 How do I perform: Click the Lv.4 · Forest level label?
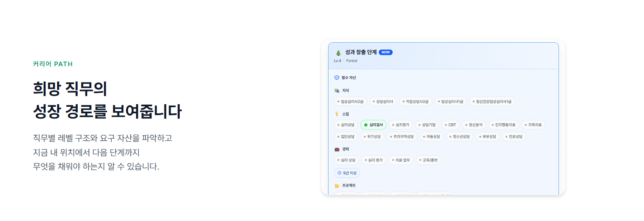pyautogui.click(x=346, y=61)
